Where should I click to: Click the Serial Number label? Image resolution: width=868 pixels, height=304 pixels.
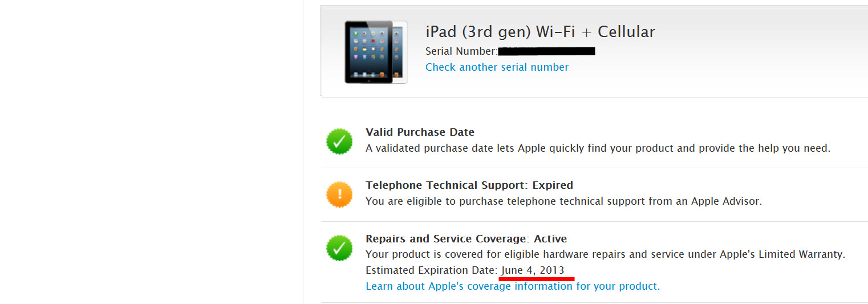[461, 51]
